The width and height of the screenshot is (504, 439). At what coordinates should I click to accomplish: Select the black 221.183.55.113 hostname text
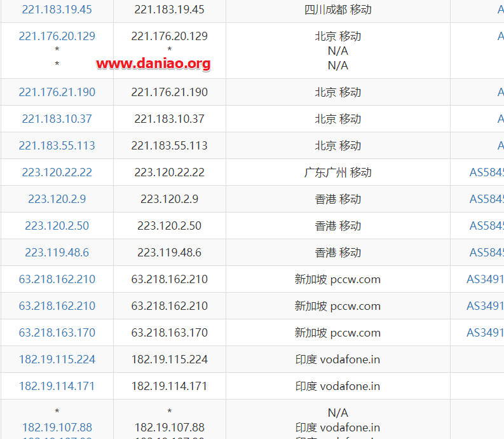coord(170,146)
